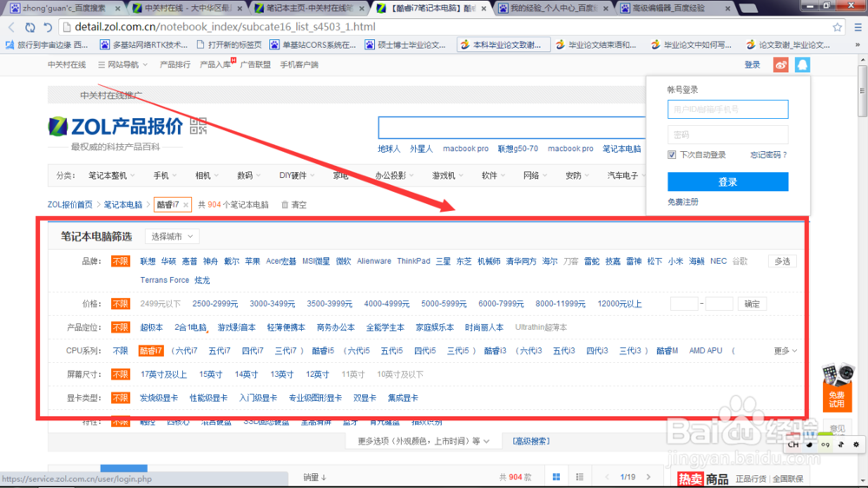This screenshot has width=868, height=488.
Task: Open the DIY硬件 category dropdown
Action: click(297, 175)
